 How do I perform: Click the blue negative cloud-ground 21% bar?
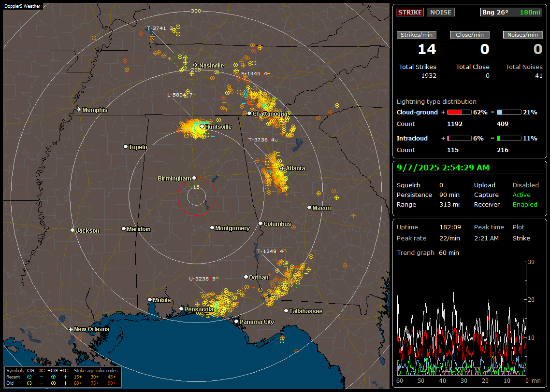(509, 112)
